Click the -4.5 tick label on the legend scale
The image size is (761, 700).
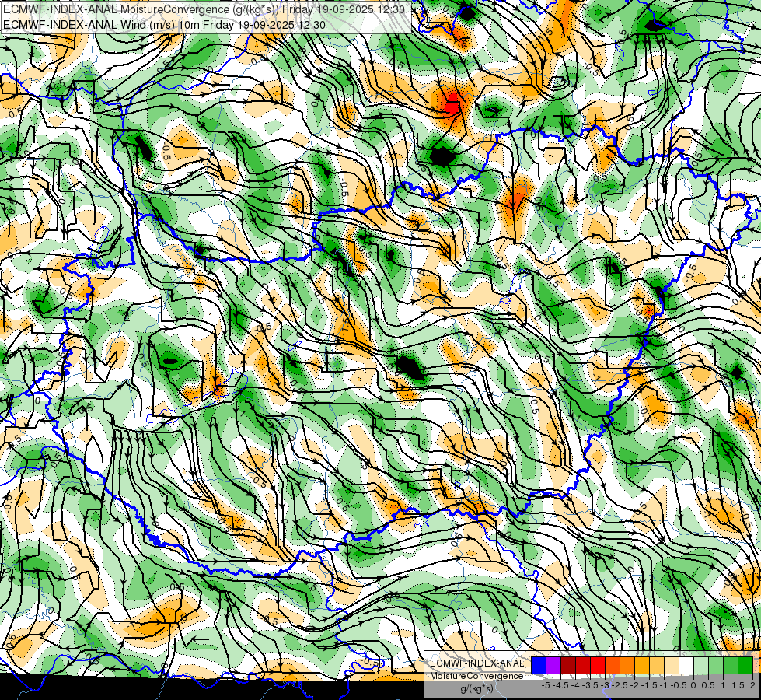coord(560,685)
